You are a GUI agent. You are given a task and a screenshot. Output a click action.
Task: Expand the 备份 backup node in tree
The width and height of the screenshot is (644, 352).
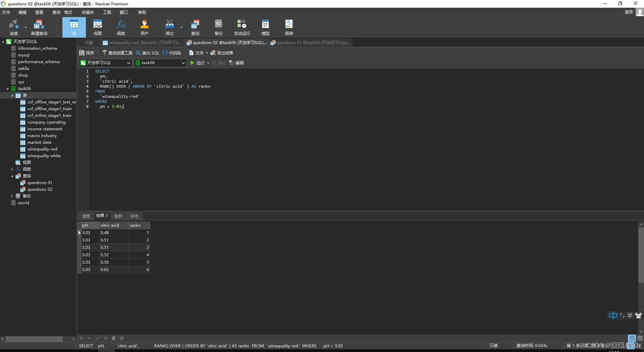coord(12,196)
